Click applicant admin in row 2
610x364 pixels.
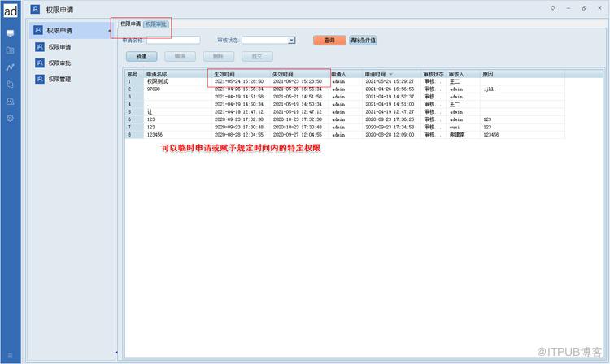coord(346,89)
